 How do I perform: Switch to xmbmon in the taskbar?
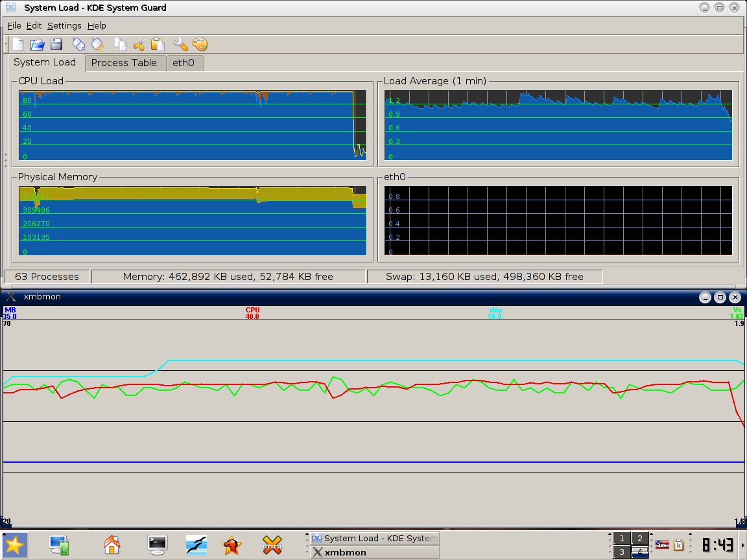pyautogui.click(x=373, y=552)
